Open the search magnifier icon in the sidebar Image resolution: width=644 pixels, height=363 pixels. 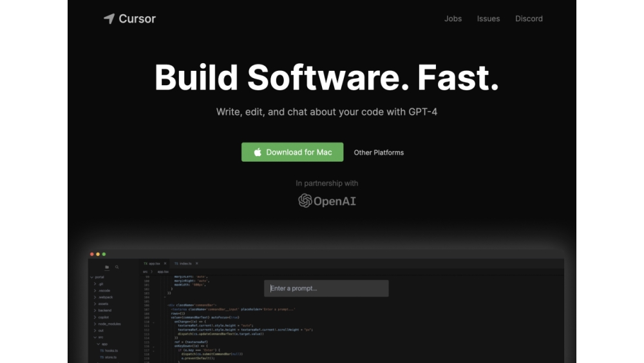point(117,267)
